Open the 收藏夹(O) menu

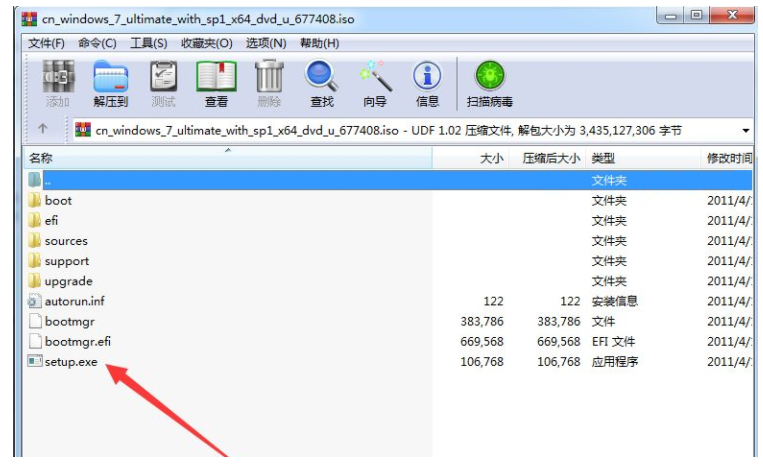click(207, 43)
